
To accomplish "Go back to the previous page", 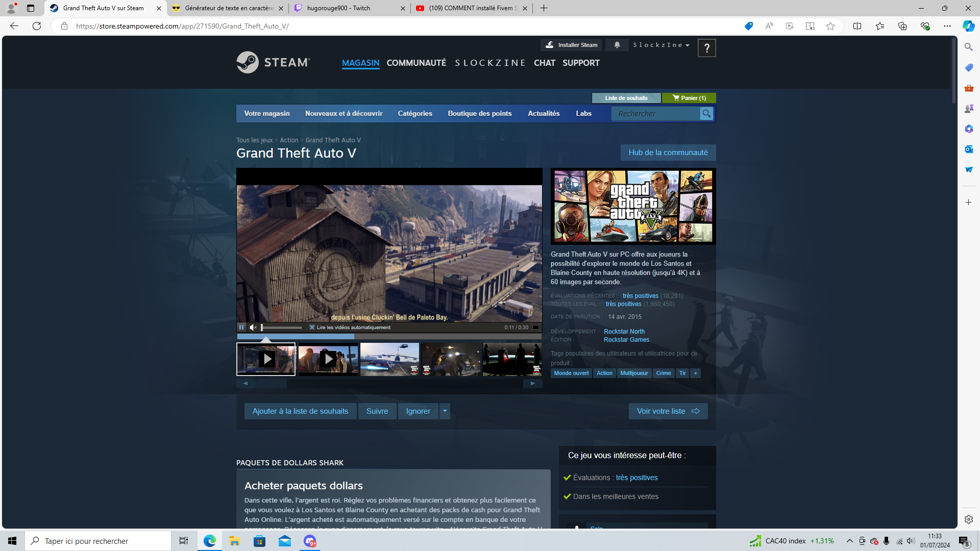I will tap(14, 26).
